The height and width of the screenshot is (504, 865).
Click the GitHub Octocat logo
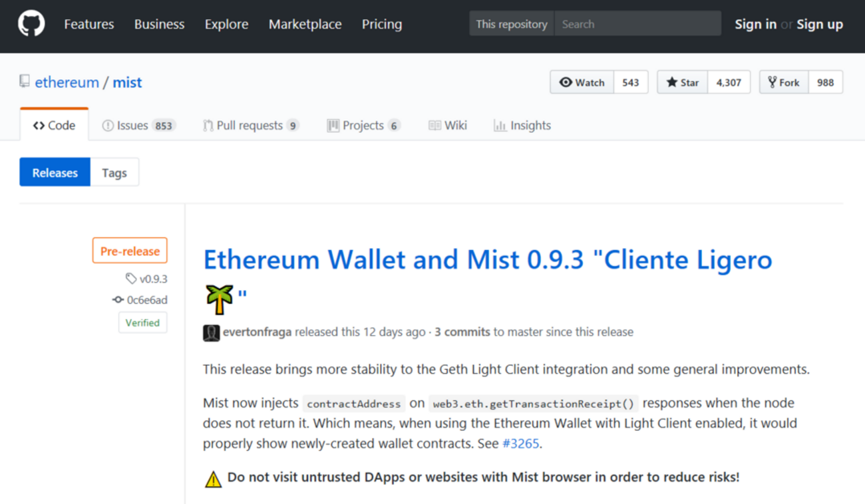[31, 24]
